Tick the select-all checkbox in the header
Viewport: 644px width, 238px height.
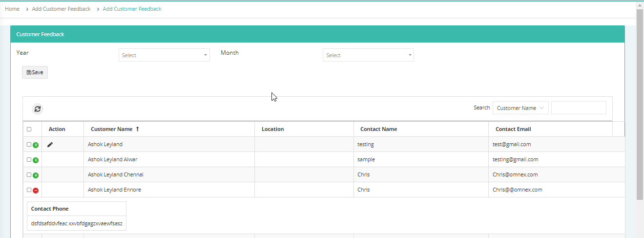[29, 130]
